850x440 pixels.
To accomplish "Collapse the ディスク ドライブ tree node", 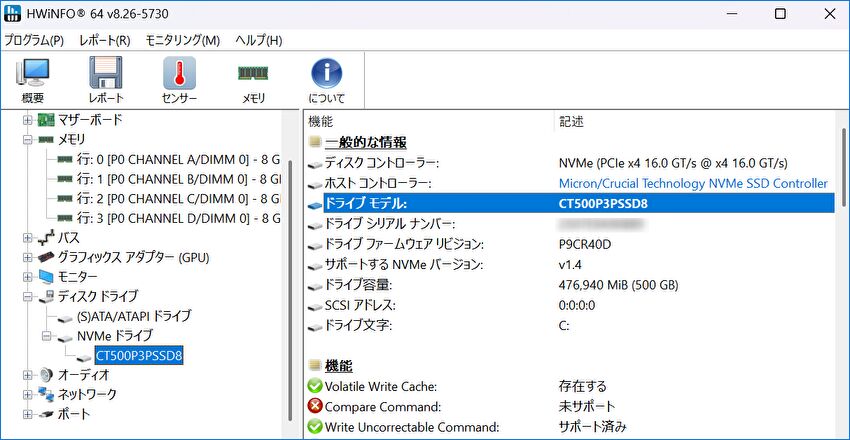I will pos(28,296).
